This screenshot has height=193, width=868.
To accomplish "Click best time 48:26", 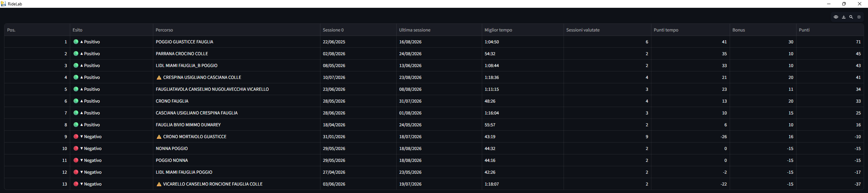I will click(x=490, y=101).
